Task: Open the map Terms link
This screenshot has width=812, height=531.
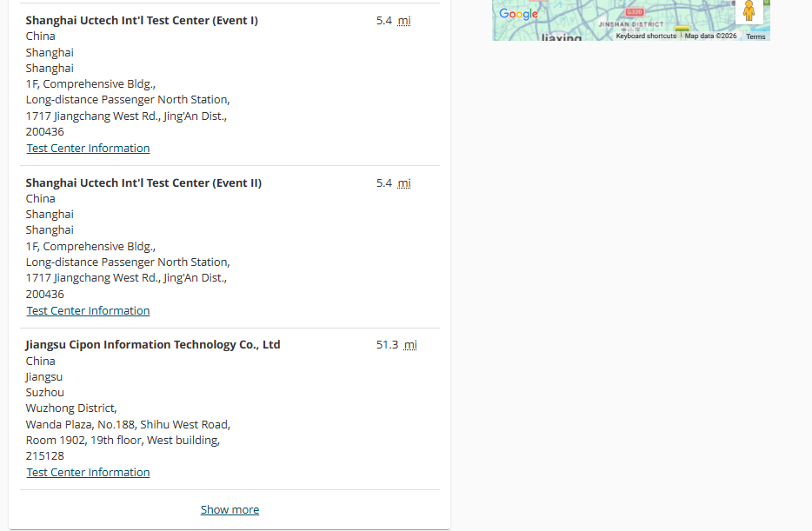Action: tap(755, 37)
